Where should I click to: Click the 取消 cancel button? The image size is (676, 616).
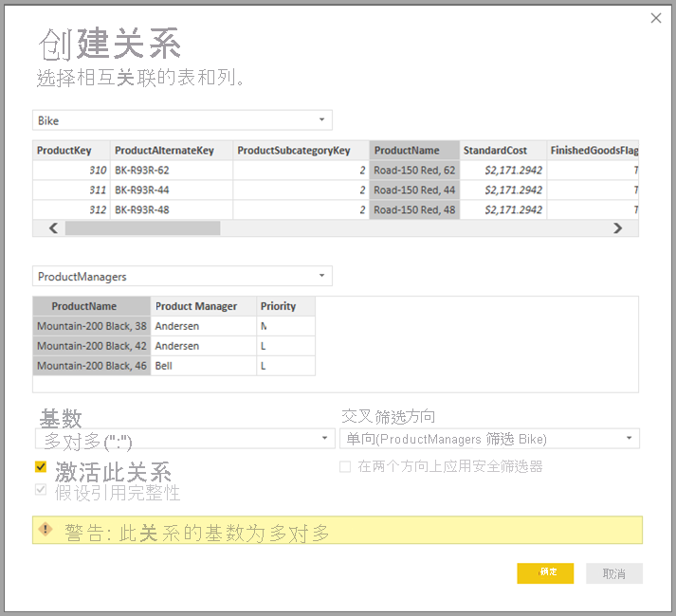click(x=613, y=573)
